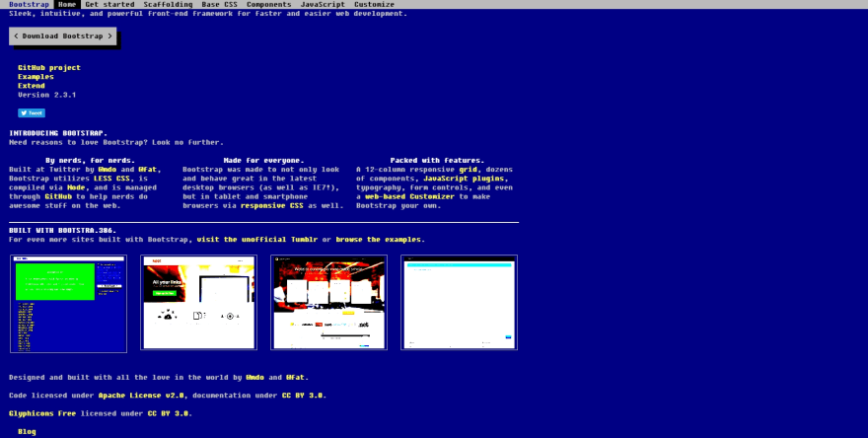Open the @mdo link in the footer
This screenshot has width=868, height=438.
pos(255,378)
